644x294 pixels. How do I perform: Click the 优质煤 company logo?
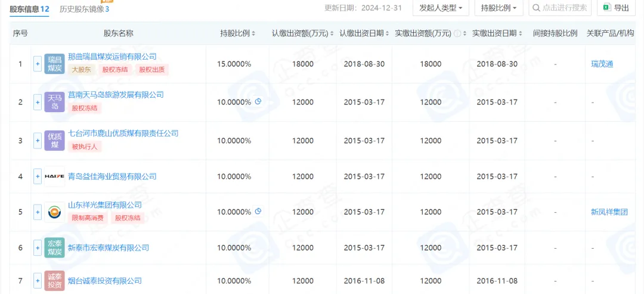(54, 140)
